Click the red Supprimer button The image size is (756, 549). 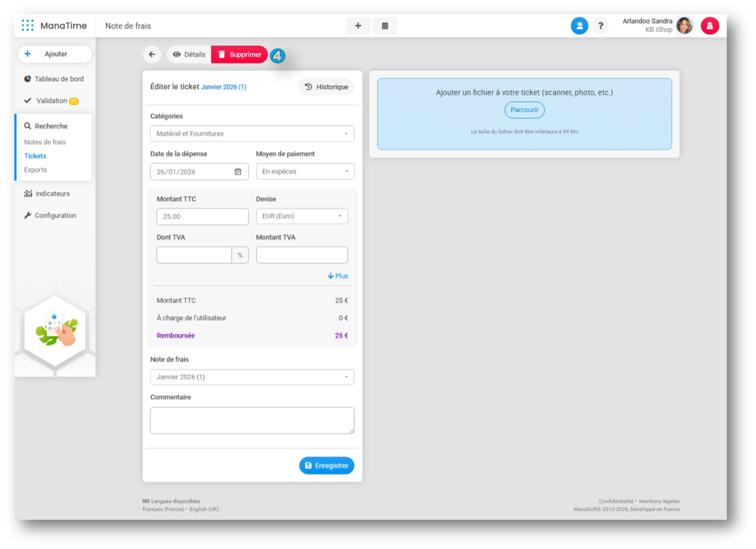click(239, 54)
